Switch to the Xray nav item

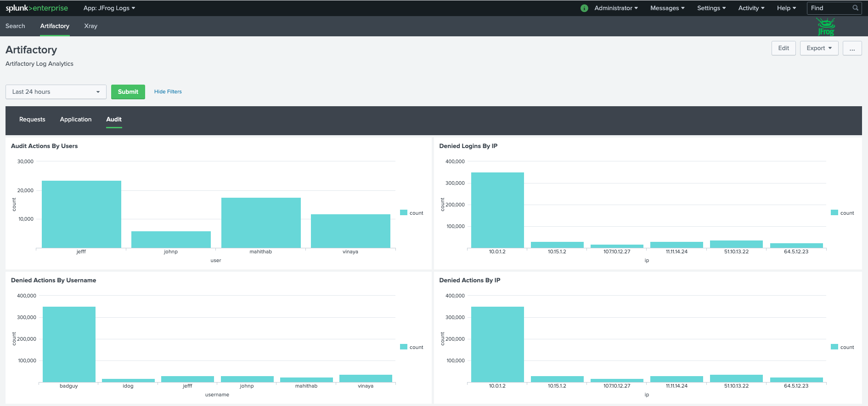coord(91,26)
